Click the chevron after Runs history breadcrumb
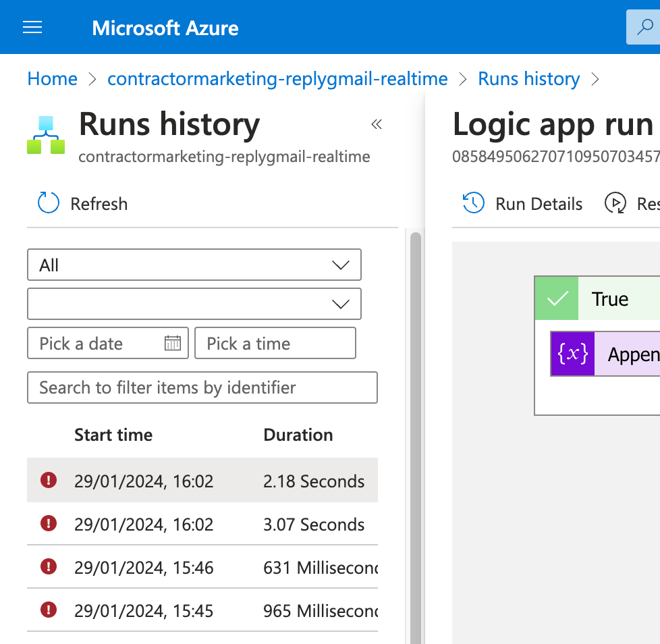This screenshot has height=644, width=660. tap(595, 79)
